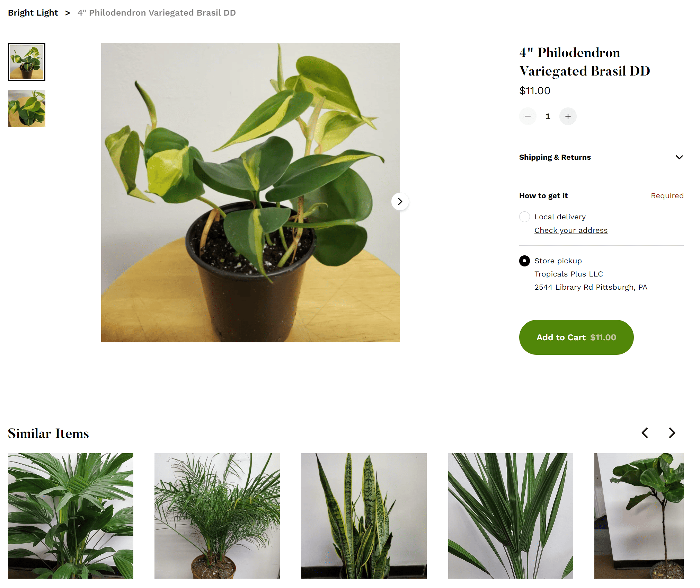Click the second product thumbnail image
The height and width of the screenshot is (588, 700).
[x=26, y=108]
